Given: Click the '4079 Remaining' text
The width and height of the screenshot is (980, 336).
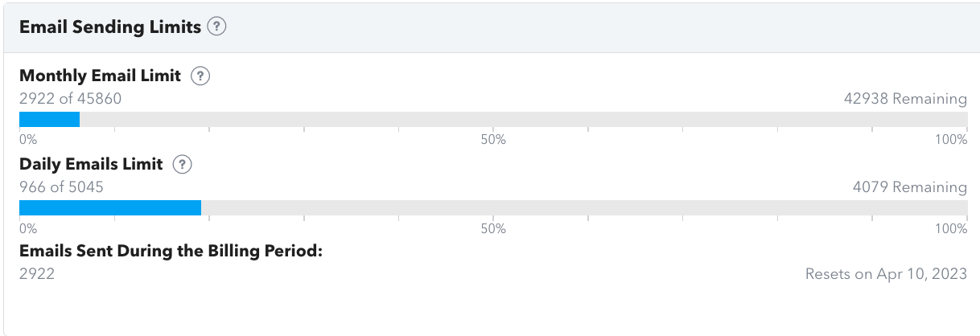Looking at the screenshot, I should coord(910,187).
